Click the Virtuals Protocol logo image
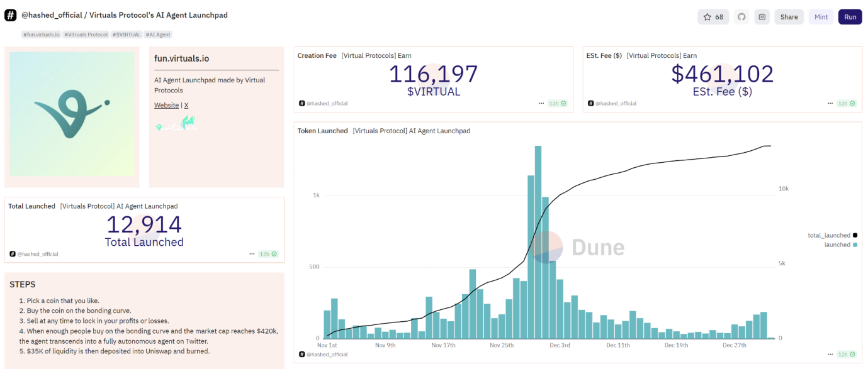The image size is (868, 369). pos(72,114)
